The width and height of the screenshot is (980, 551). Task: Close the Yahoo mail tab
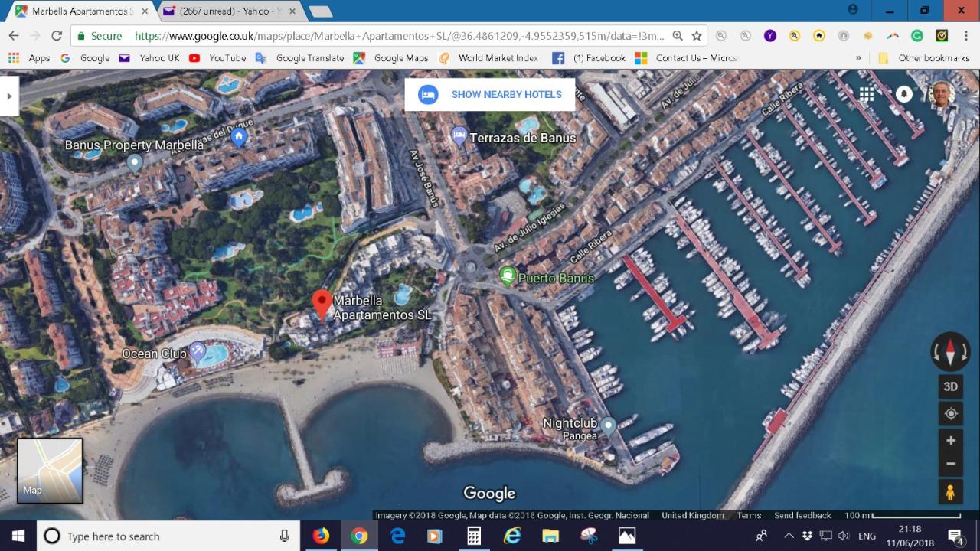(x=292, y=11)
